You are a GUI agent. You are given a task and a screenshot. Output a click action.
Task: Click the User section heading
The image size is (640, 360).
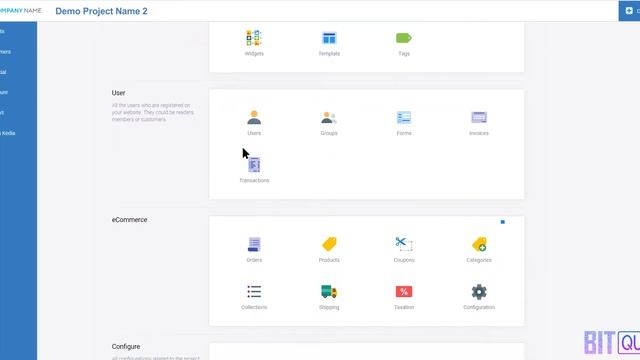tap(118, 93)
